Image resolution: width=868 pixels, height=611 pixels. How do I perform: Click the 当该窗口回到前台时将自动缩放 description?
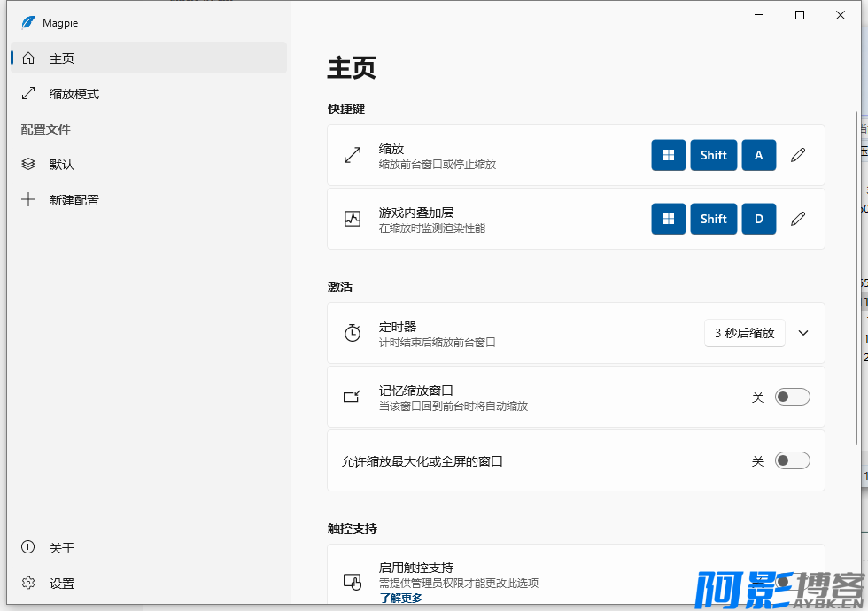point(453,406)
